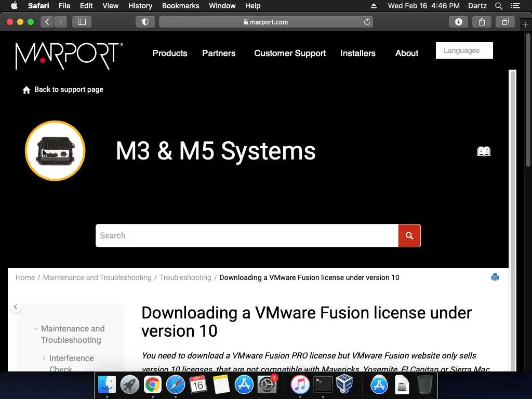Click the Dartz user name in menu bar
Image resolution: width=532 pixels, height=399 pixels.
point(477,6)
